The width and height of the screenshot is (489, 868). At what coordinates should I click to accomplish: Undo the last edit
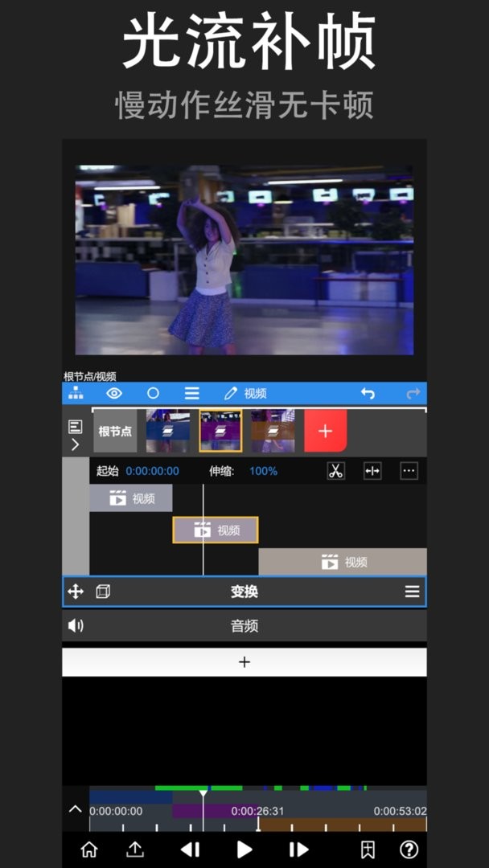tap(368, 393)
